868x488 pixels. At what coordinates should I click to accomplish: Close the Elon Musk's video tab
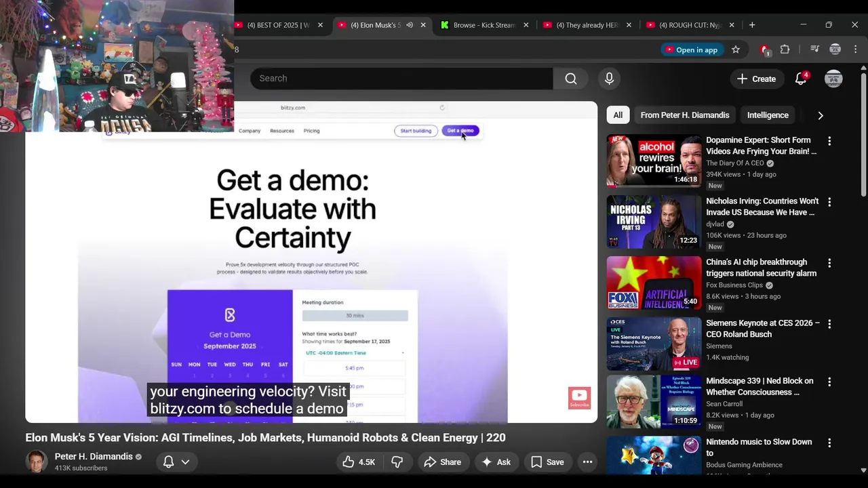pos(423,25)
